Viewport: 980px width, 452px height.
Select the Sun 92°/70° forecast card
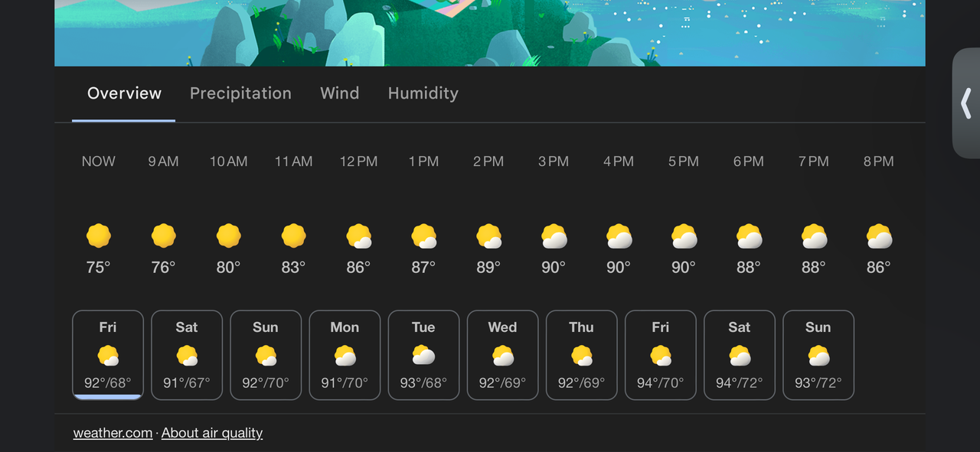(x=266, y=355)
